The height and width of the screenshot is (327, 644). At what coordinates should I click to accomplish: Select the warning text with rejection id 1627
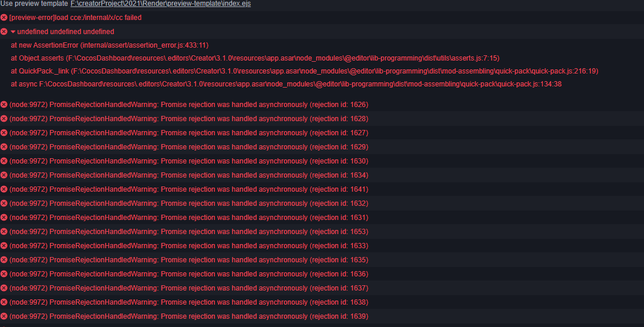189,133
